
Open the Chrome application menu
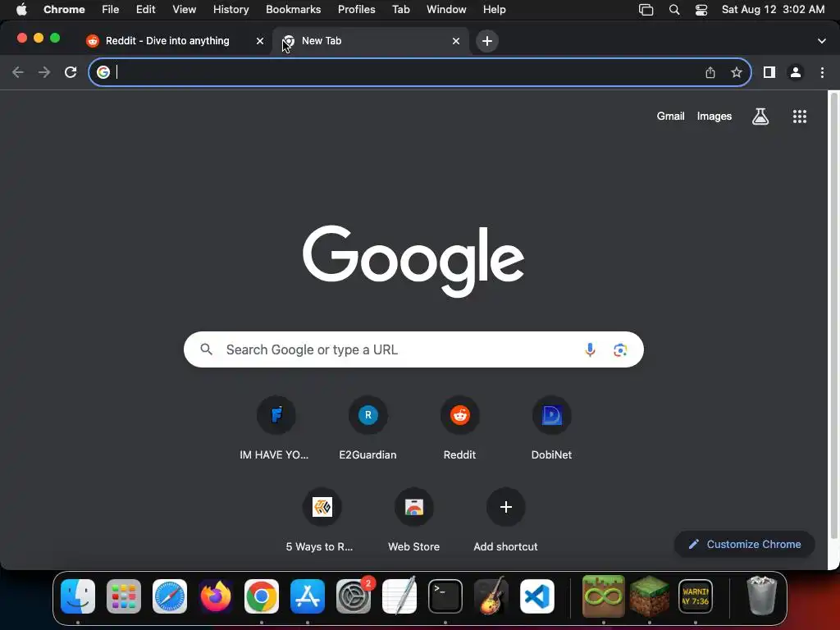pos(64,10)
